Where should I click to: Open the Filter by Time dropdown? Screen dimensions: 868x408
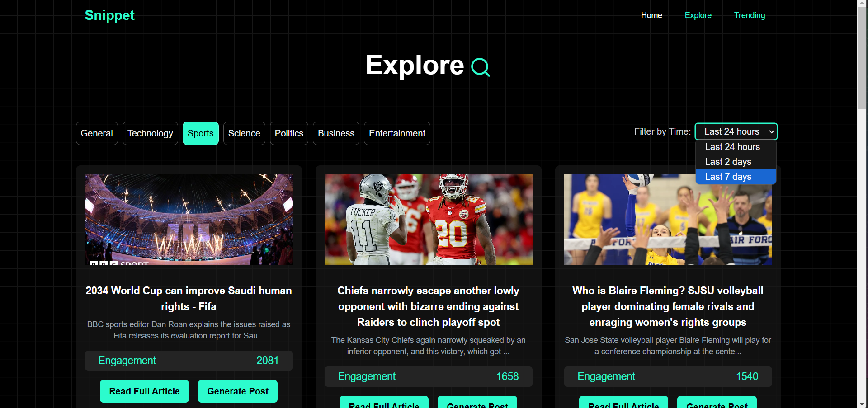[x=736, y=131]
